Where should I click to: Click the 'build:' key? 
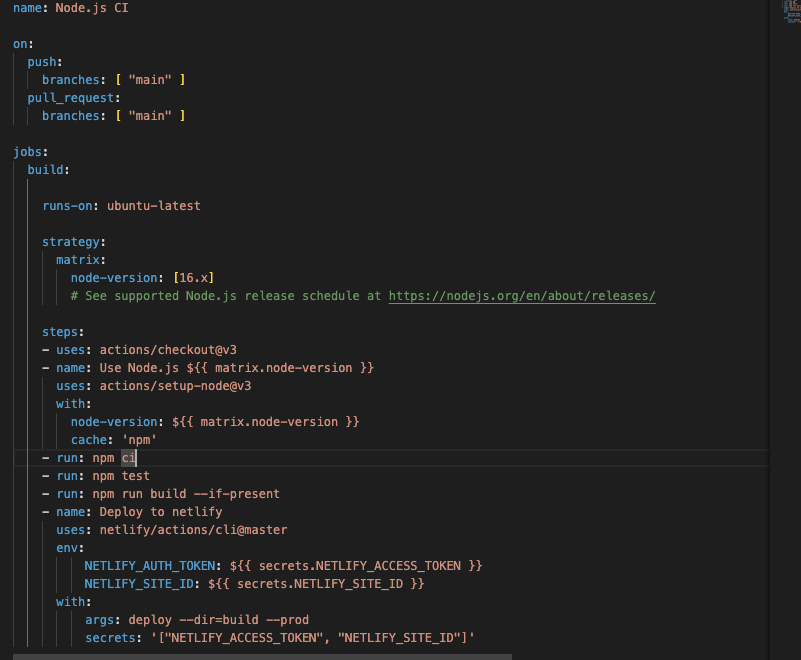click(48, 170)
